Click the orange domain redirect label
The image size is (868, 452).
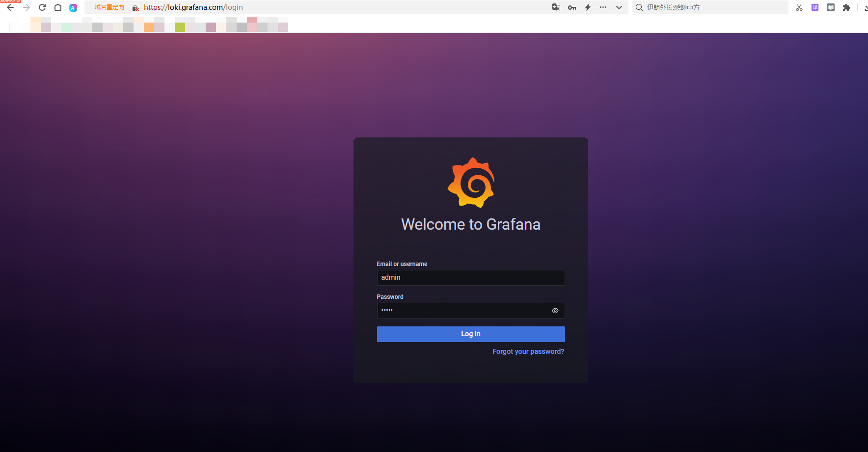coord(109,7)
